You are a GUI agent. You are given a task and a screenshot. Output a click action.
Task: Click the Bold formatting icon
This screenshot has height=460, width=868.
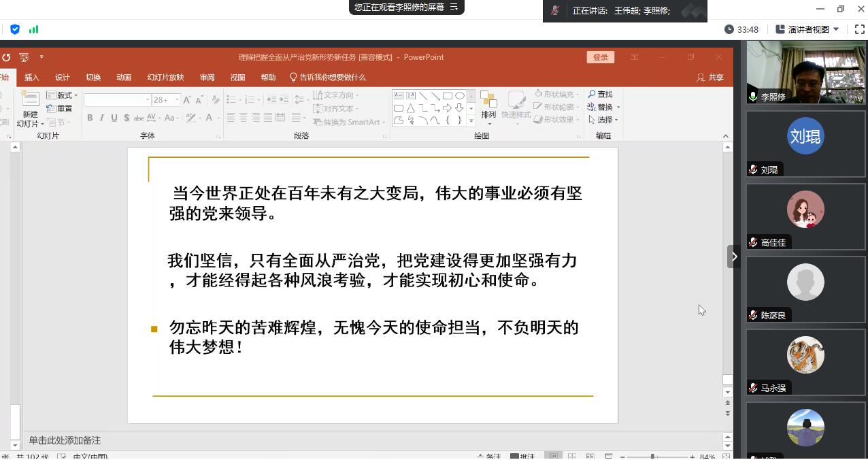pyautogui.click(x=90, y=118)
